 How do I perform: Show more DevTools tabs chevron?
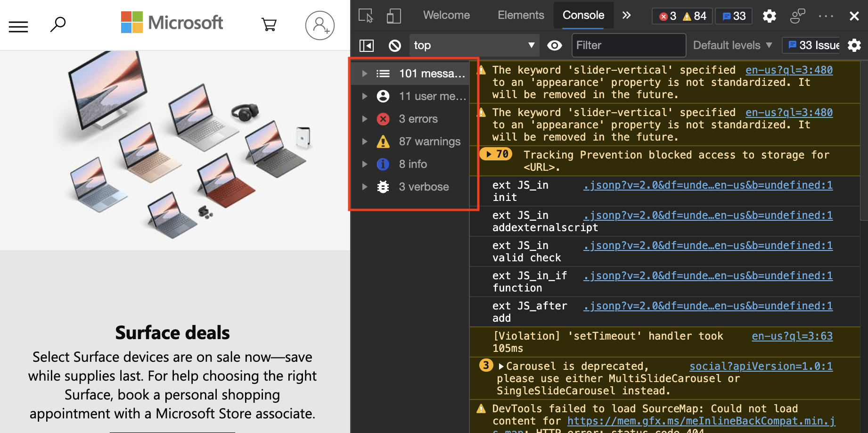point(626,15)
